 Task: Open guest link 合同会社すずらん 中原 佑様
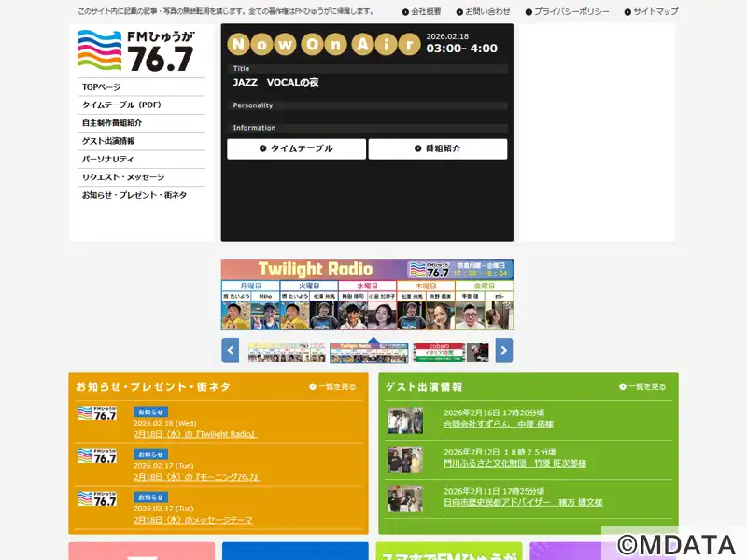click(x=499, y=425)
